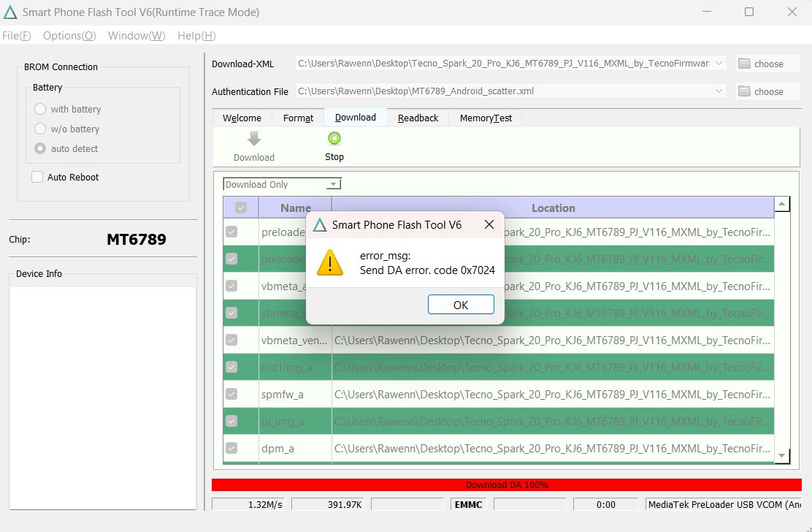Select the 'auto detect' radio option
812x532 pixels.
click(x=40, y=148)
